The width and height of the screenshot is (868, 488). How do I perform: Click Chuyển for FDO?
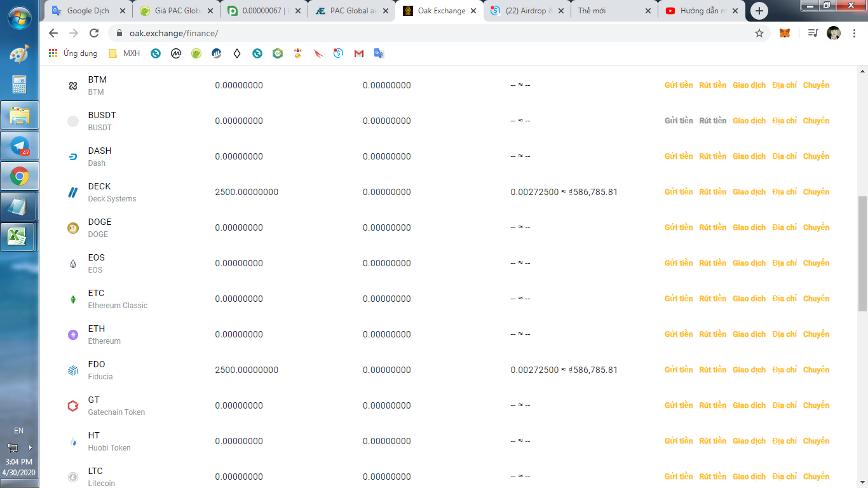click(x=816, y=370)
